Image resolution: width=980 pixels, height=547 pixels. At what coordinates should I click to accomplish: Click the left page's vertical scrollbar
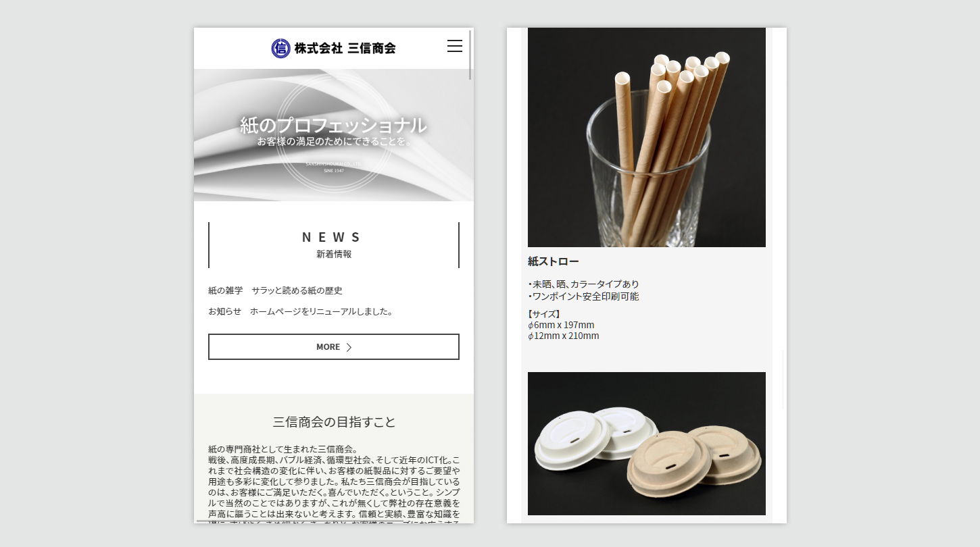pyautogui.click(x=470, y=55)
